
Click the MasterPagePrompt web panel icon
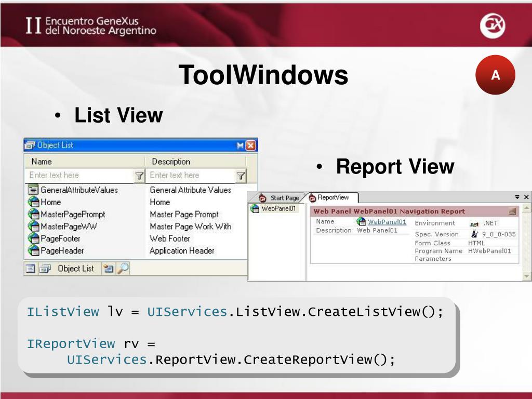click(x=33, y=214)
